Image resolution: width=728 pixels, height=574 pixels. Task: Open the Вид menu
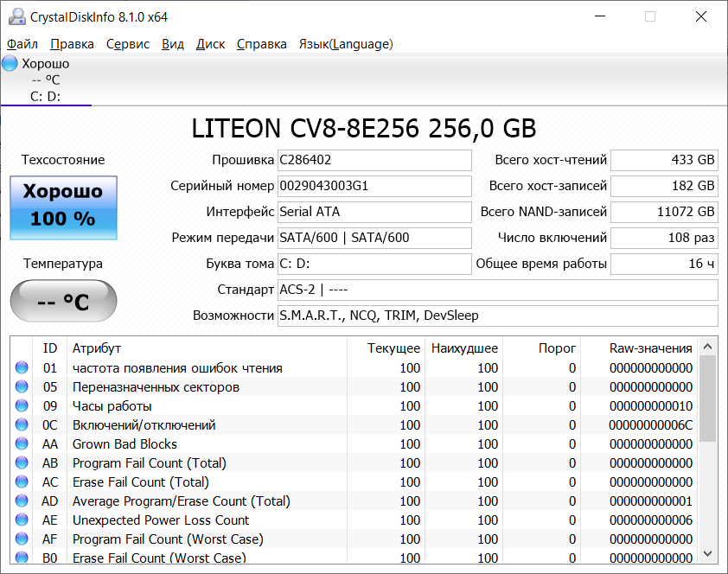coord(173,44)
